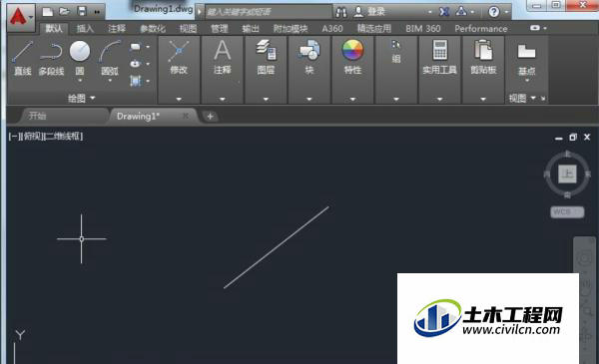Expand the 绘图 panel title dropdown
The height and width of the screenshot is (364, 599).
click(82, 99)
